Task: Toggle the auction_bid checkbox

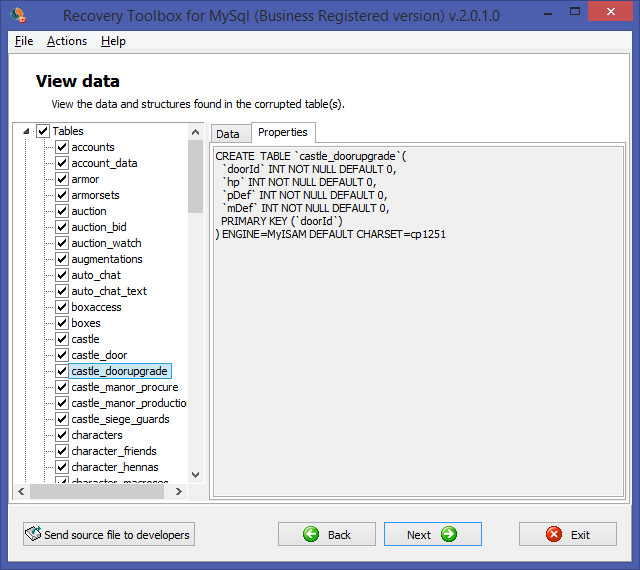Action: pyautogui.click(x=62, y=227)
